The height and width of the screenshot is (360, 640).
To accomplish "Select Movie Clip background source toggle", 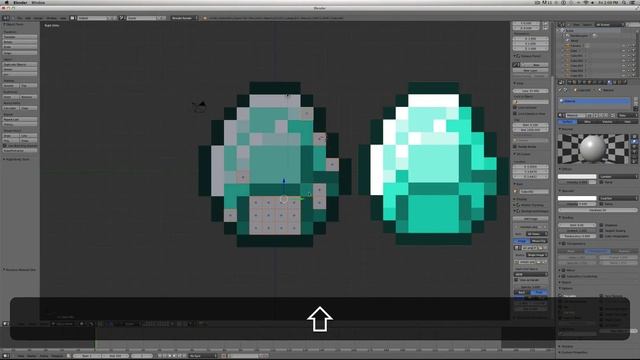I will tap(538, 241).
